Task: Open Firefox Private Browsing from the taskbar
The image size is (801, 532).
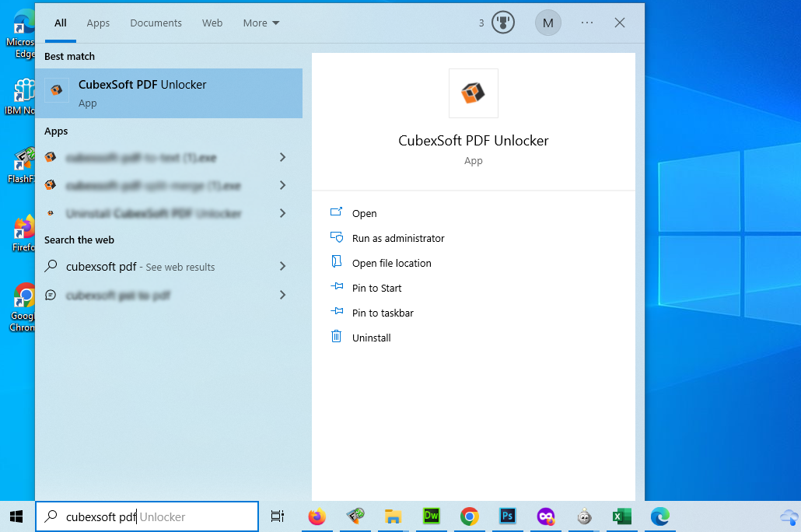Action: coord(546,516)
